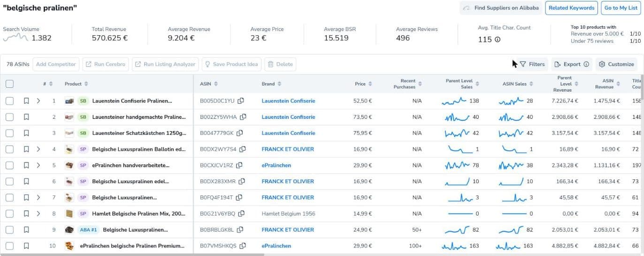Sort by Brand column arrows
Screen dimensions: 644x256
279,84
